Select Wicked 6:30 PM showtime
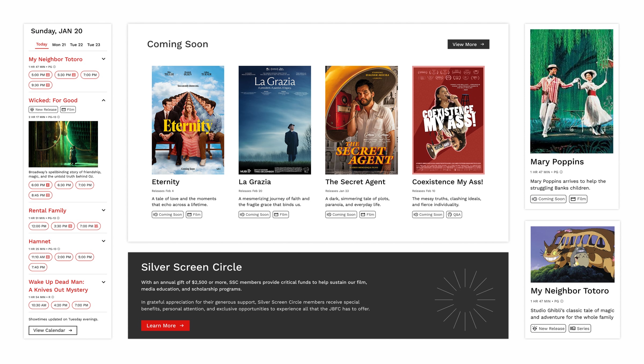Screen dimensions: 644x364 click(64, 185)
